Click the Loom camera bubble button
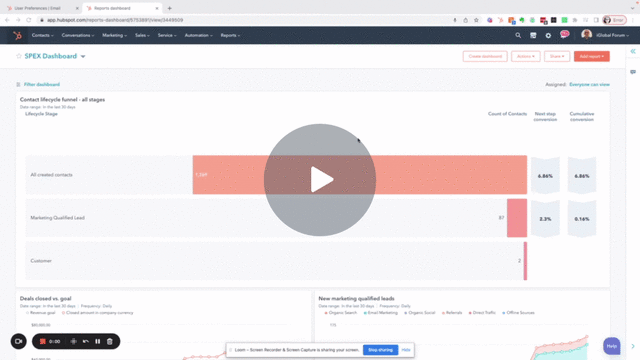 19,341
